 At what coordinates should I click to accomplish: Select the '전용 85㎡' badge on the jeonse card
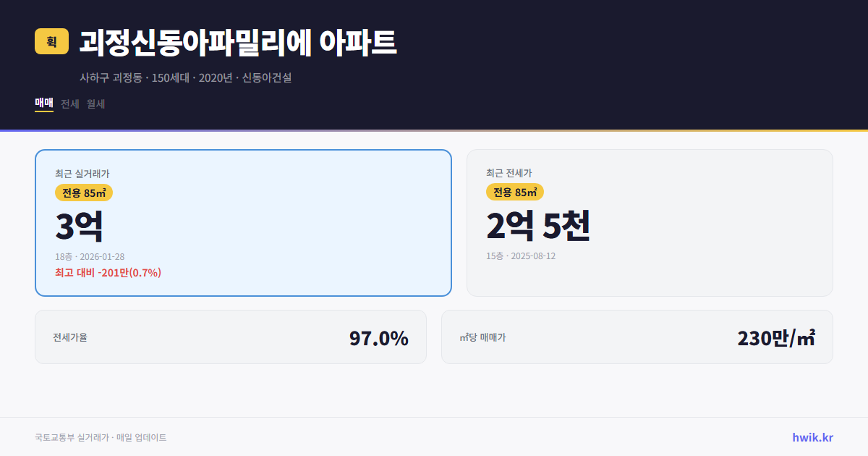coord(515,193)
